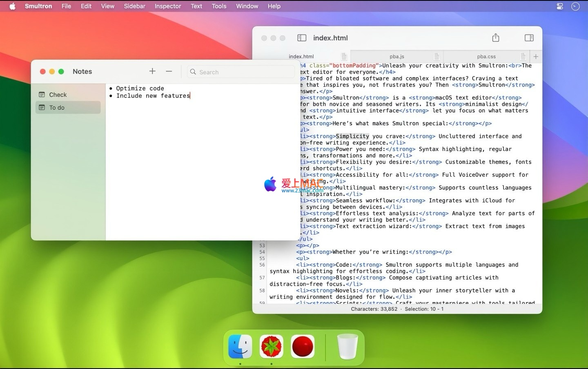Launch the Smultron strawberry icon in the Dock
The height and width of the screenshot is (369, 588).
pyautogui.click(x=272, y=347)
